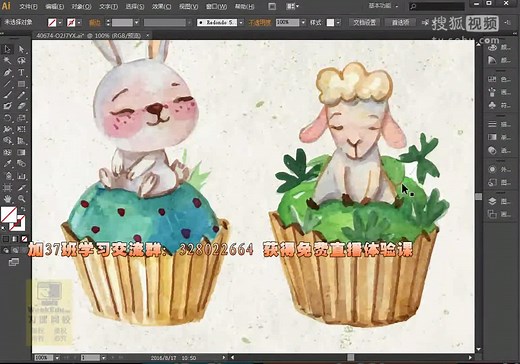Select the Zoom magnifier tool

[x=21, y=199]
